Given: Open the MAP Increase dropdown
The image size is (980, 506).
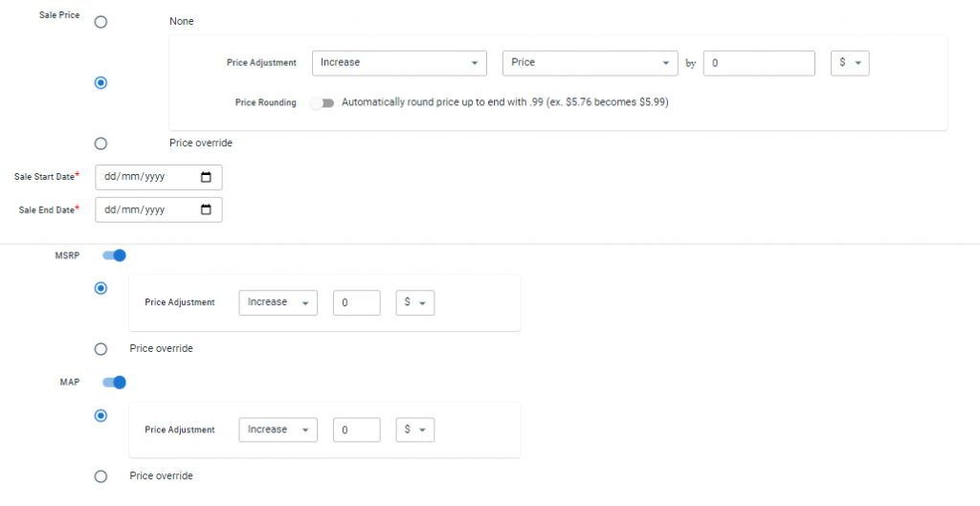Looking at the screenshot, I should pyautogui.click(x=278, y=429).
